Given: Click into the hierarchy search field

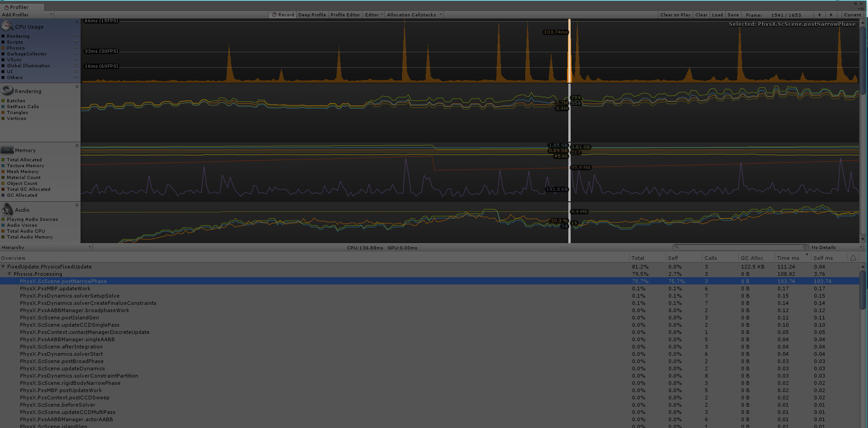Looking at the screenshot, I should [741, 247].
